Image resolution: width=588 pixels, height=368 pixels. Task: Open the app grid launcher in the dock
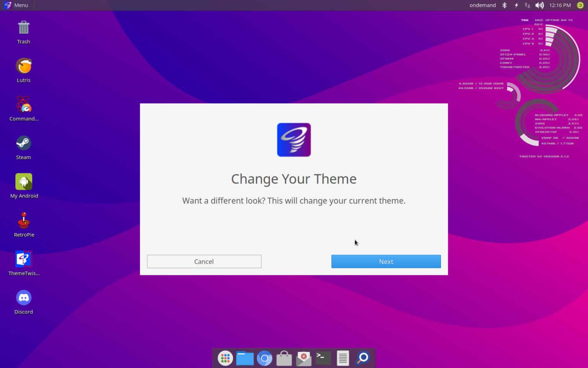click(225, 358)
